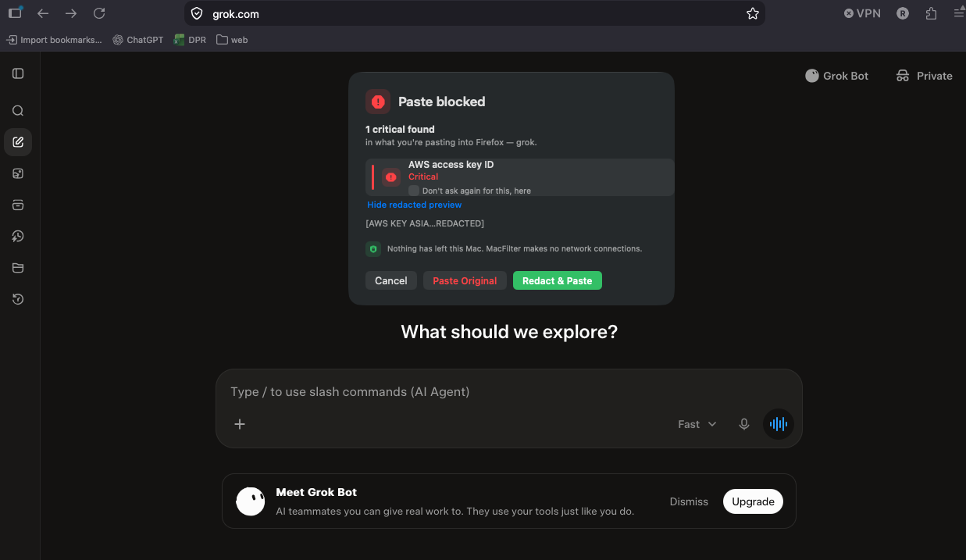Open the browser application menu
966x560 pixels.
(959, 13)
